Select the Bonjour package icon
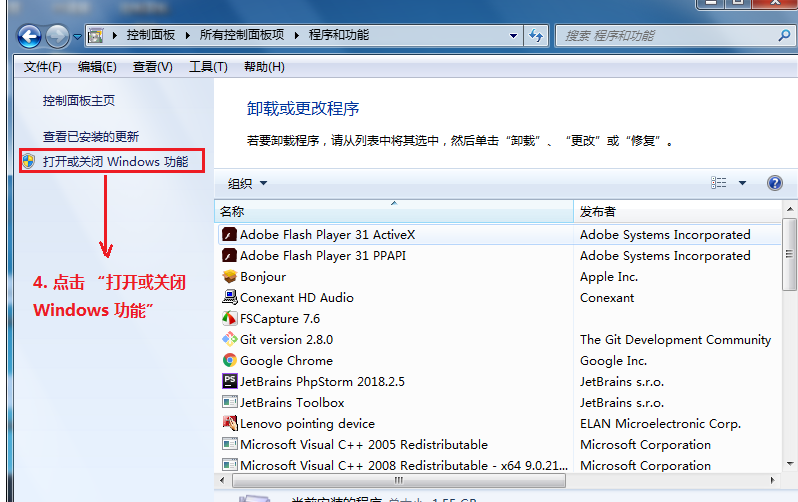 [230, 276]
